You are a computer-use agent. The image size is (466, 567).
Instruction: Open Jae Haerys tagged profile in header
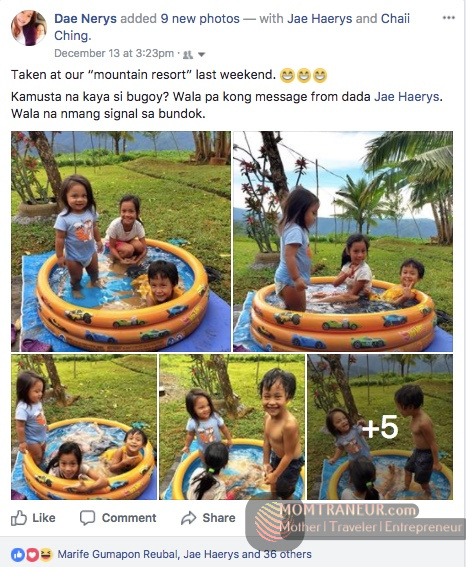(x=319, y=18)
